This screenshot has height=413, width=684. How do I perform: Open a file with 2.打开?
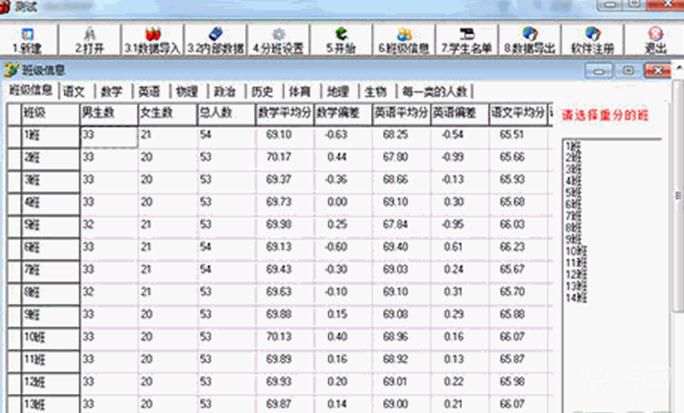click(91, 39)
